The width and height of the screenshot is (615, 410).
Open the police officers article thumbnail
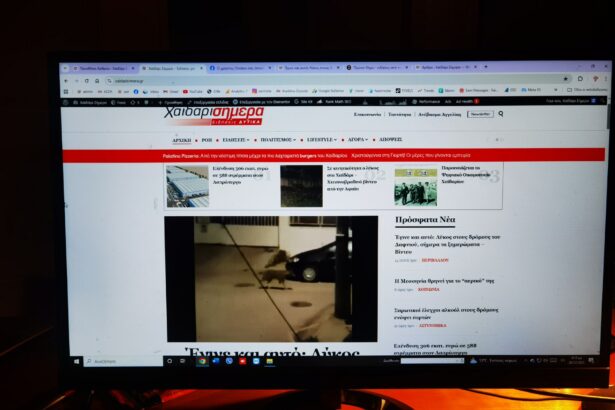(x=414, y=187)
